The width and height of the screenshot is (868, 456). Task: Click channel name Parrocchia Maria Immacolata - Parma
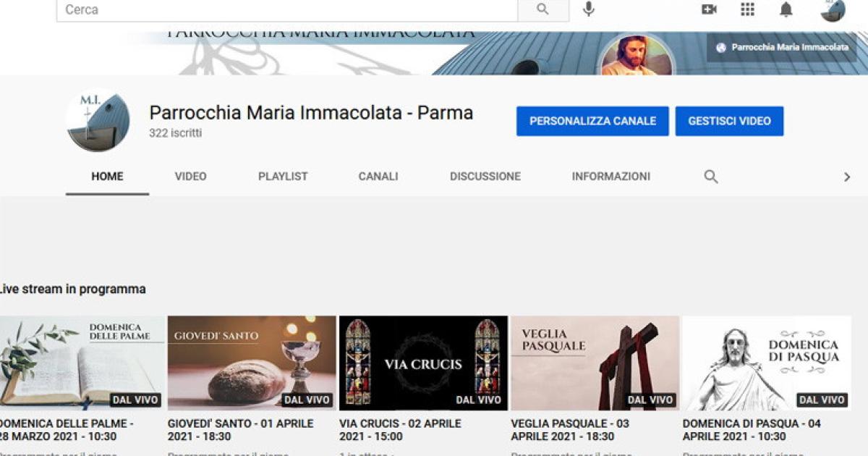pos(311,113)
